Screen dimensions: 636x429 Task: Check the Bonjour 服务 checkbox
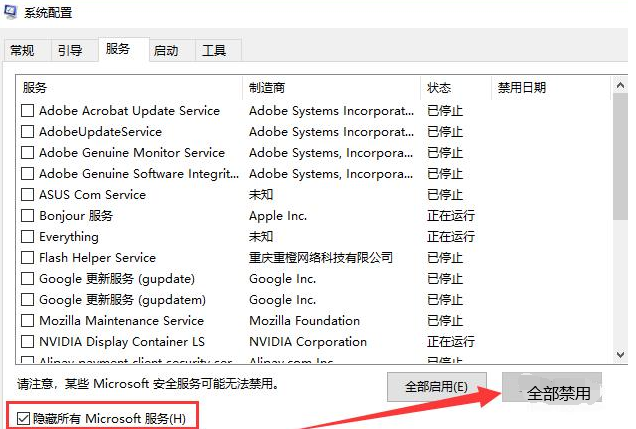pos(28,216)
